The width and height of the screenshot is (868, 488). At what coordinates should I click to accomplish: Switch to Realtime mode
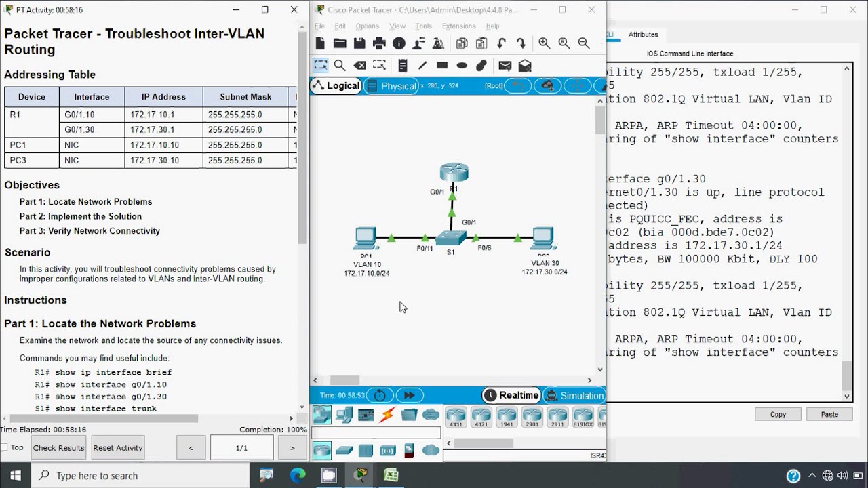(511, 395)
